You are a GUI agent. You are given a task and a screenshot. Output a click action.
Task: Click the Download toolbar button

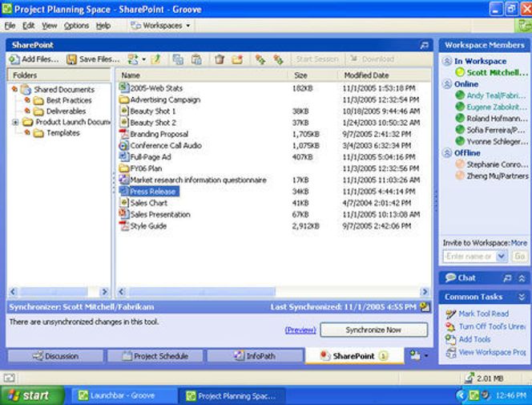click(x=372, y=59)
